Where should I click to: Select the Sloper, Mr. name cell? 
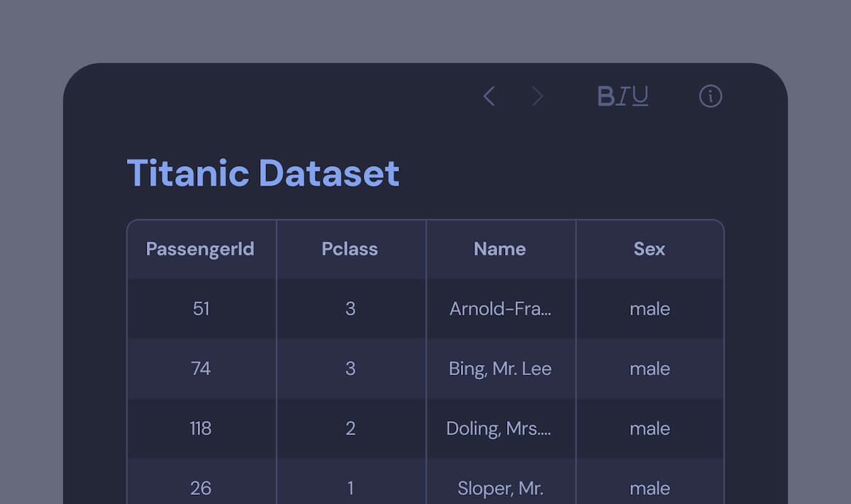[500, 488]
